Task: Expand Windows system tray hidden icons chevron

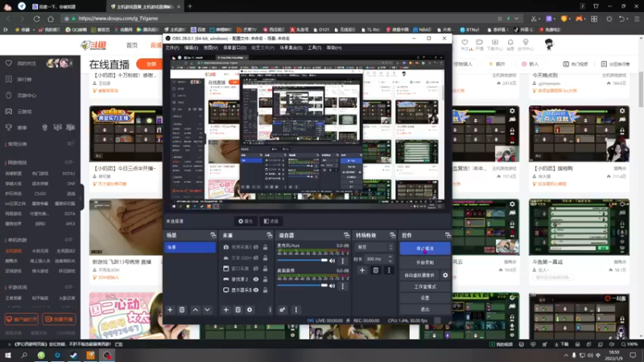Action: tap(566, 356)
